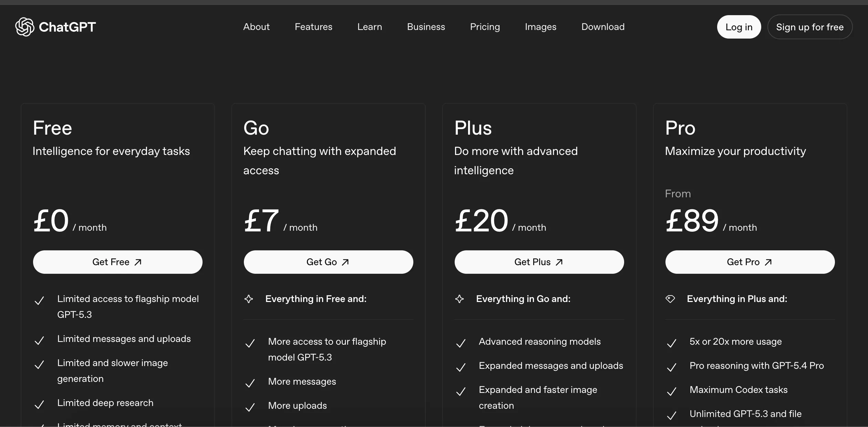868x427 pixels.
Task: Click the Get Pro button
Action: (750, 262)
